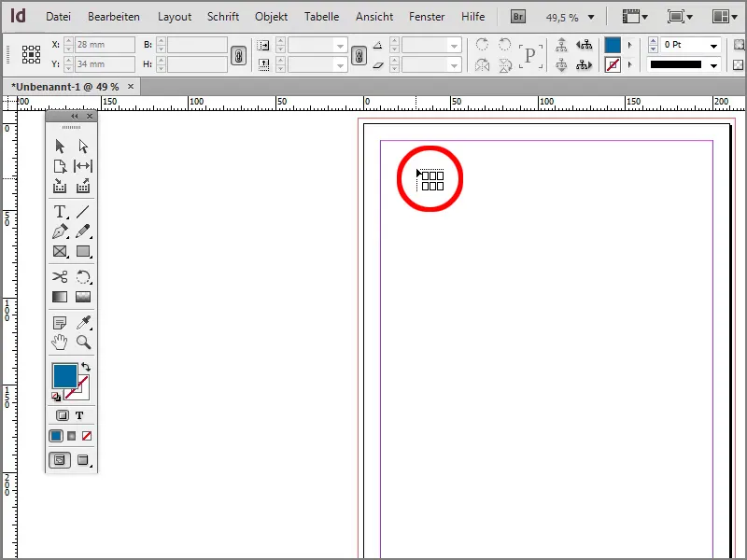747x560 pixels.
Task: Open the Arrange Documents dropdown
Action: [725, 17]
